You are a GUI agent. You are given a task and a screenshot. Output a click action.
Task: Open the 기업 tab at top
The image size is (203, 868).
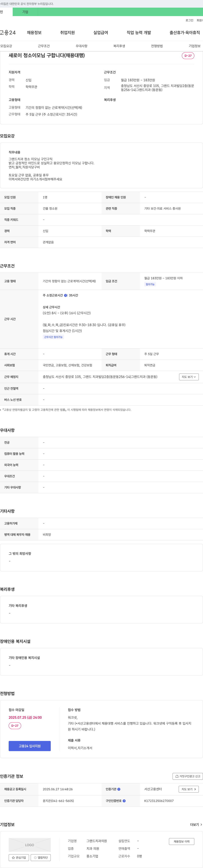coord(25,12)
